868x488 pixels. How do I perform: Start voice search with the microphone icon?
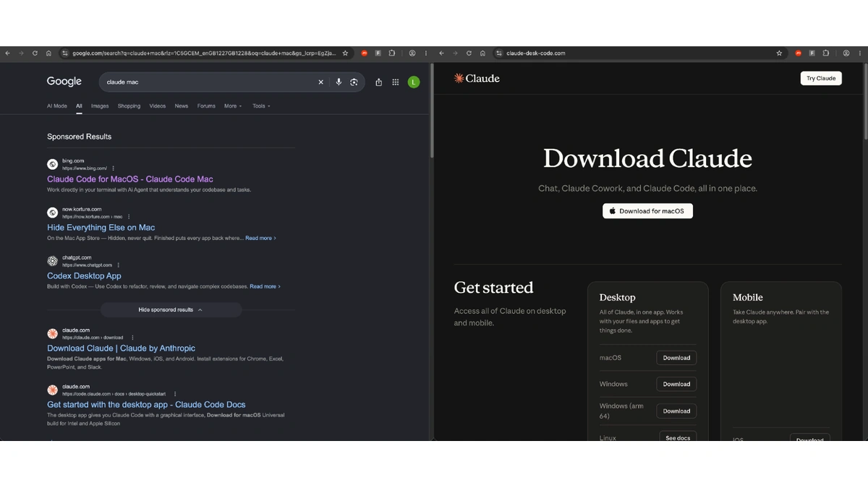[339, 82]
